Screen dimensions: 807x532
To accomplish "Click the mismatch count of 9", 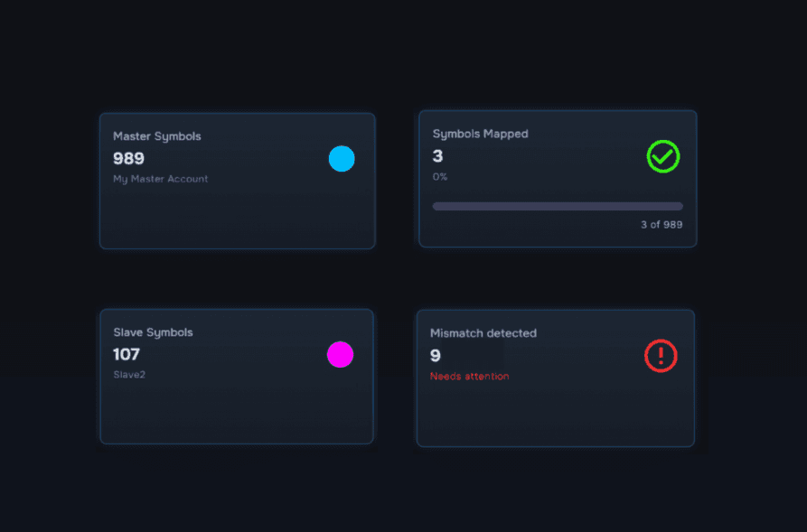I will coord(434,356).
